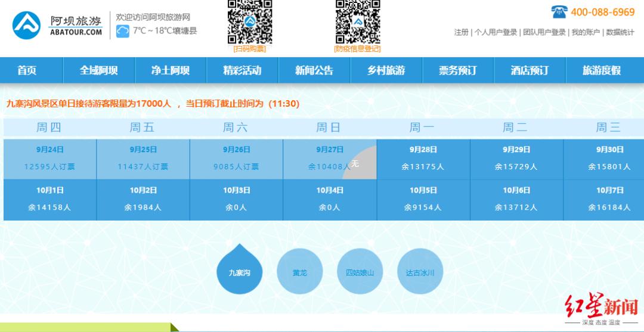Click the epidemic info registration QR code

tap(357, 21)
